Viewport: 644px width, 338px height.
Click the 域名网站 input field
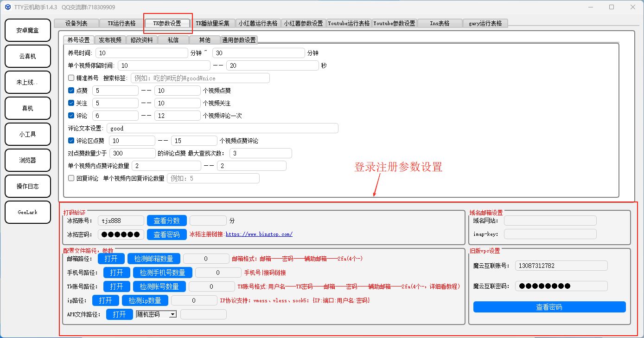pyautogui.click(x=550, y=221)
